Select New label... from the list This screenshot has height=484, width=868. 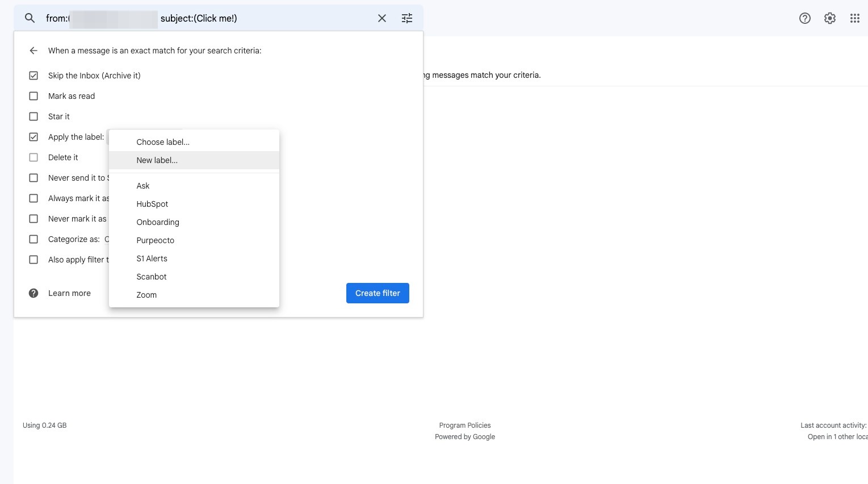pos(157,160)
